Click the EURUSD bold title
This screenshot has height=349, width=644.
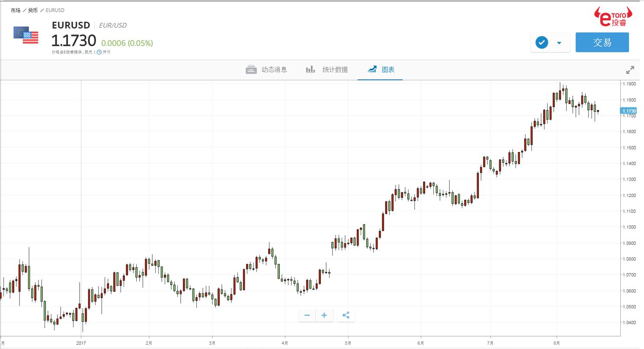tap(70, 25)
